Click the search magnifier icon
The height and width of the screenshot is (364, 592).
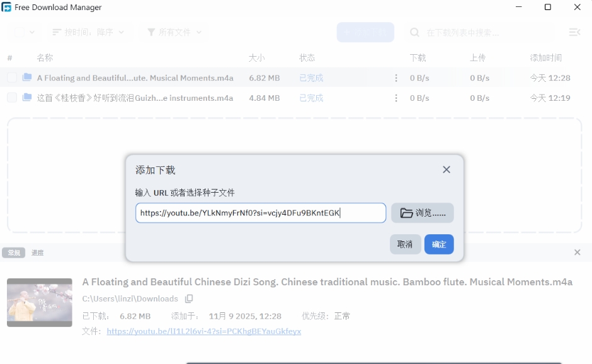click(x=414, y=32)
